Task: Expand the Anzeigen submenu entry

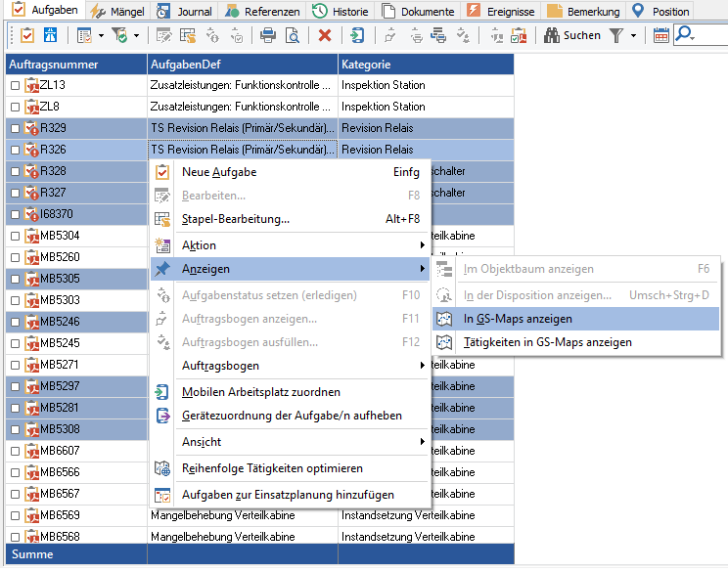Action: (x=291, y=269)
